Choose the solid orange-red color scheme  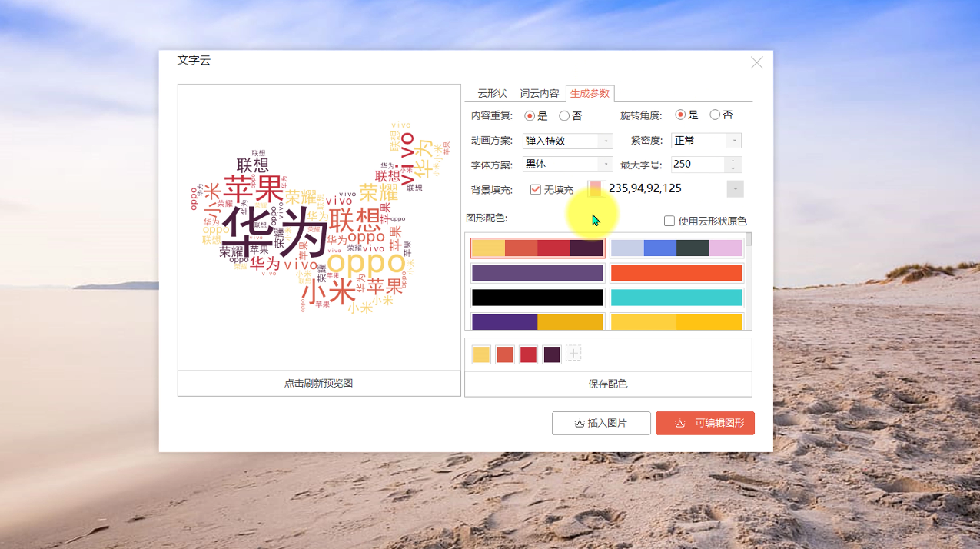(x=676, y=273)
